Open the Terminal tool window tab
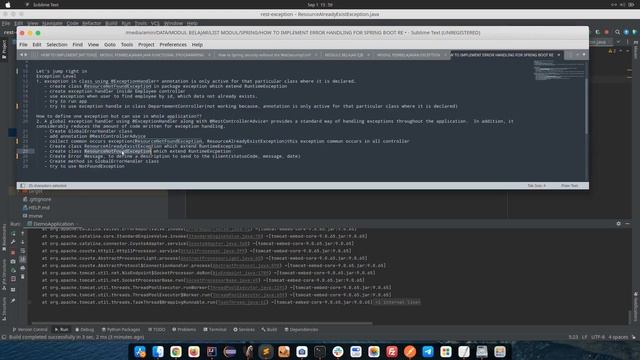 click(x=215, y=329)
